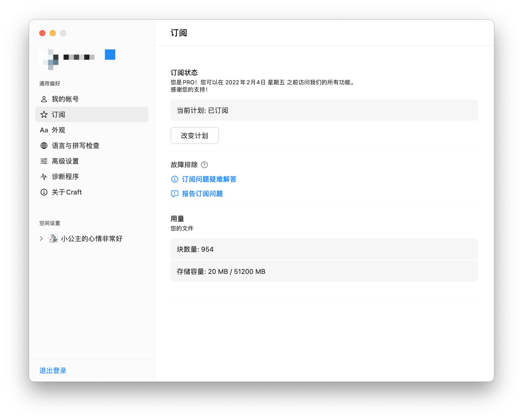523x420 pixels.
Task: Click the space avatar thumbnail
Action: pyautogui.click(x=53, y=238)
